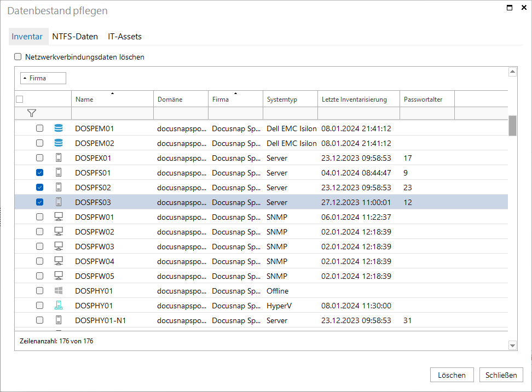This screenshot has height=392, width=532.
Task: Click the Name column filter field
Action: 112,113
